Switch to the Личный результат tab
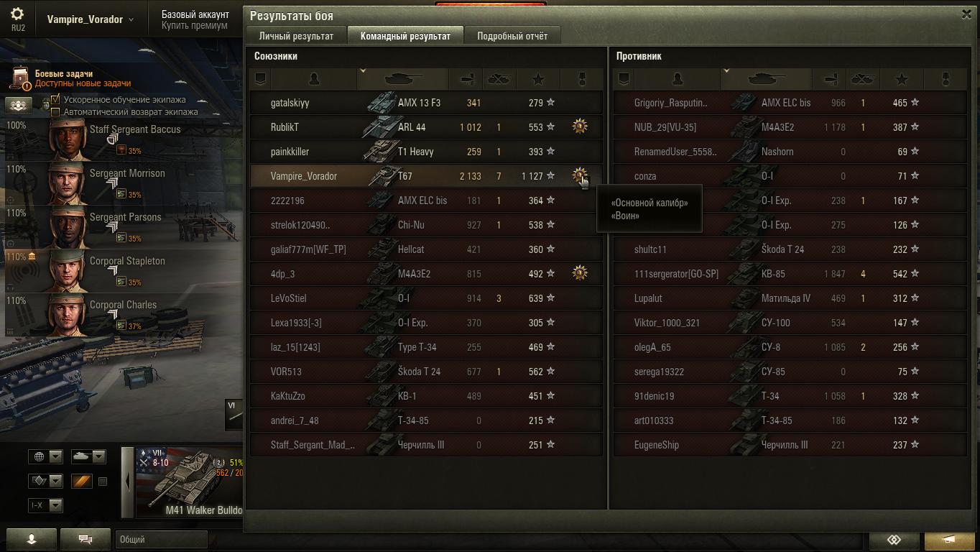Screen dimensions: 980x552 point(296,36)
